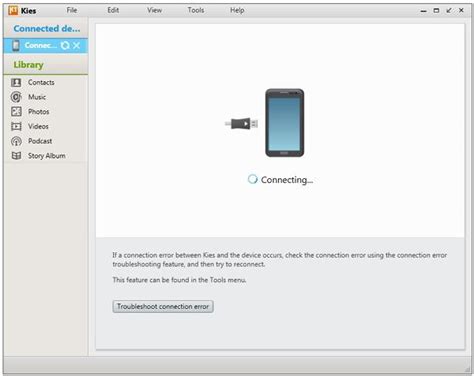Disconnect device with the X icon
This screenshot has width=474, height=376.
coord(77,45)
